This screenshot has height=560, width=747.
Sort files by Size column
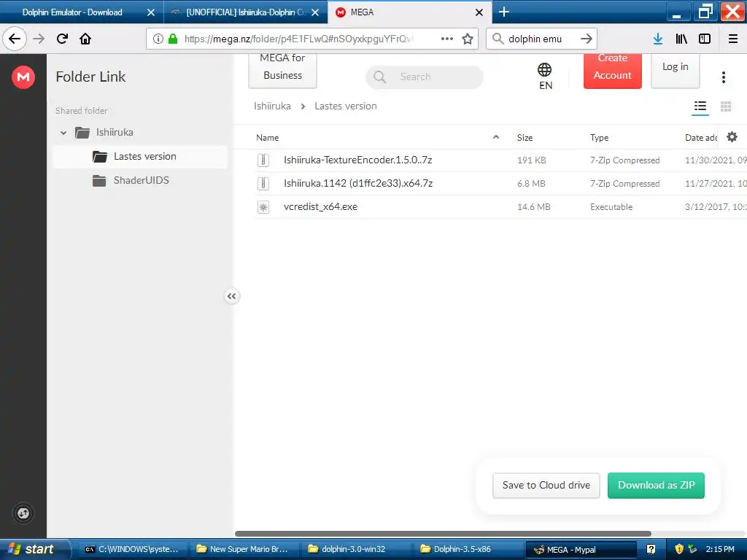tap(525, 138)
